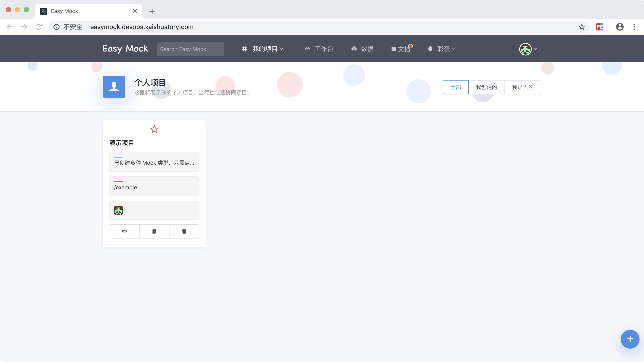Go back to previous page
644x362 pixels.
tap(10, 27)
